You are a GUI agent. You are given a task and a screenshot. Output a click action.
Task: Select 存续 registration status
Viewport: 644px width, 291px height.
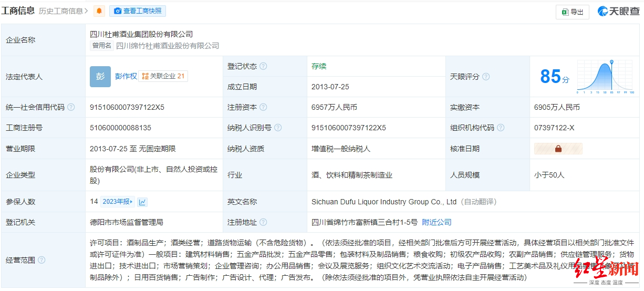(319, 66)
